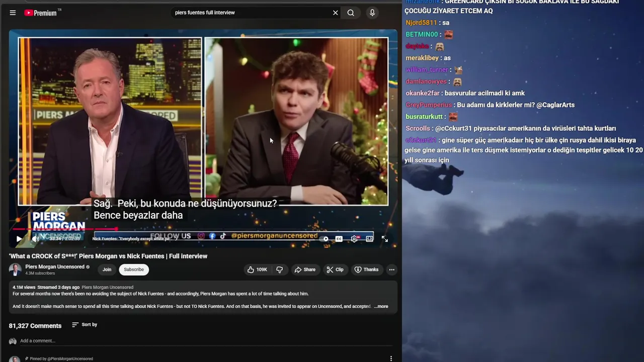The height and width of the screenshot is (362, 644).
Task: Click emote in busraturkutt's message
Action: pyautogui.click(x=453, y=117)
